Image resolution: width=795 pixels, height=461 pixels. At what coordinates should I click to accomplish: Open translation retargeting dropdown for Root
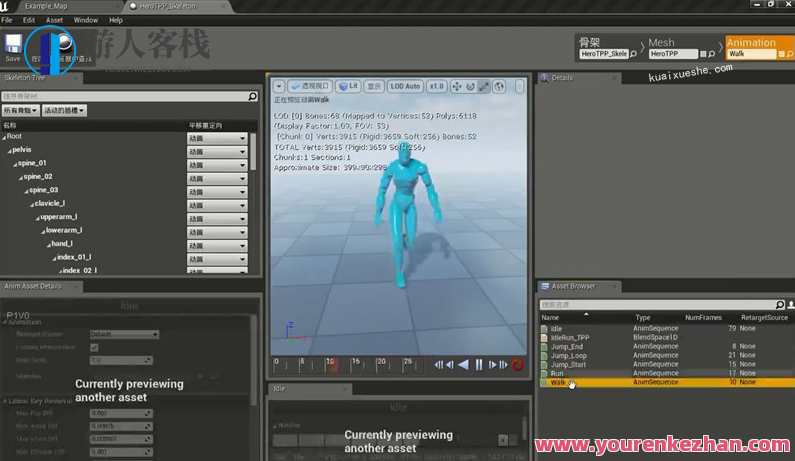pos(217,138)
